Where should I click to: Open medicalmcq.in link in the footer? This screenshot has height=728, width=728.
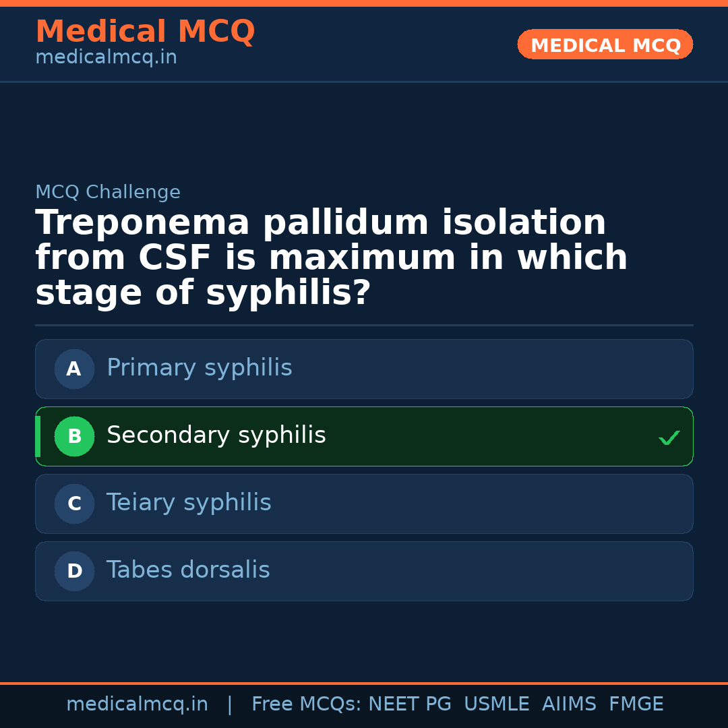(x=137, y=704)
